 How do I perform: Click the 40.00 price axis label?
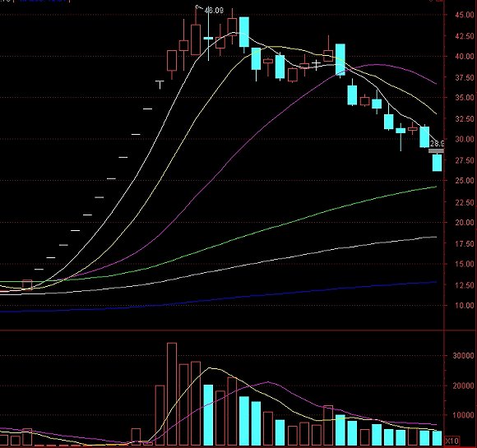point(465,56)
